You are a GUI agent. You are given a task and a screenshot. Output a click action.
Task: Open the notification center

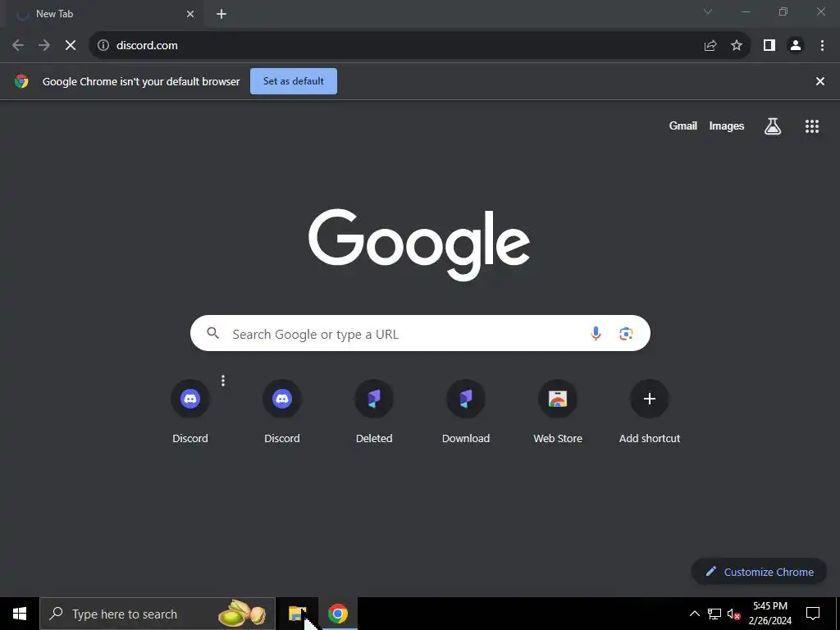coord(813,614)
